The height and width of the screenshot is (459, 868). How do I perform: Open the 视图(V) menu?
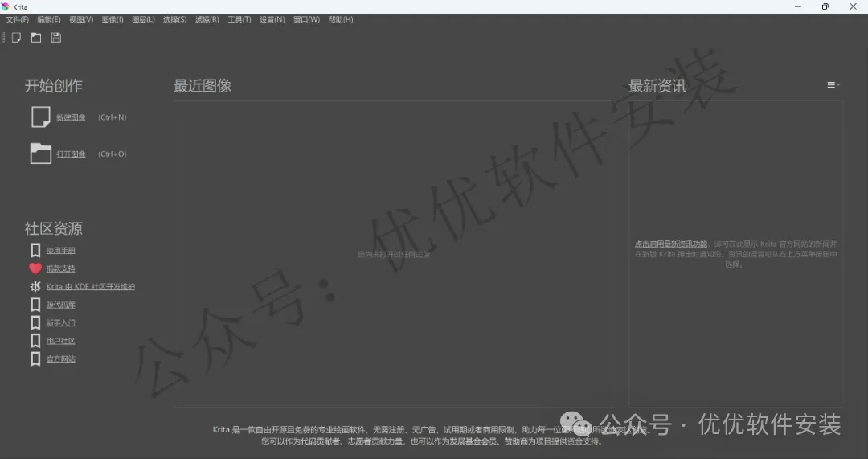pyautogui.click(x=81, y=19)
